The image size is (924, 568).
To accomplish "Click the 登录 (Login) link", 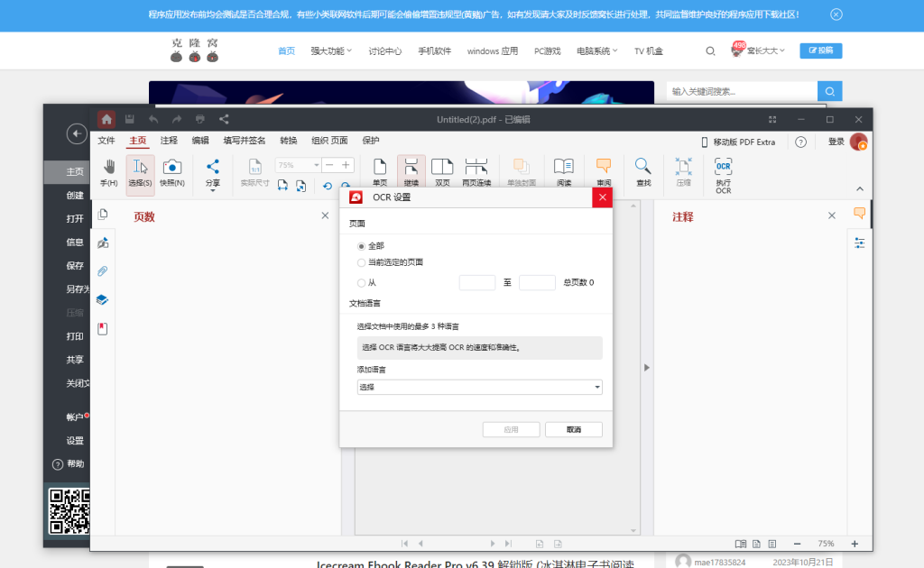I will tap(836, 142).
